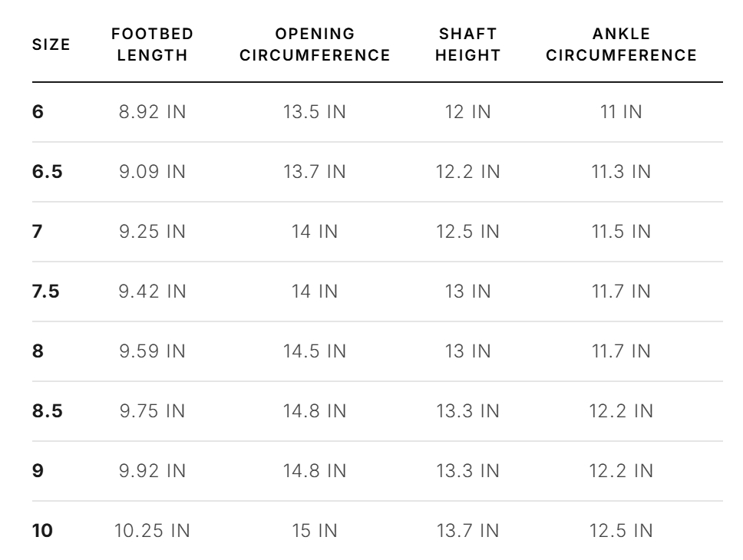Click the SHAFT HEIGHT column header
This screenshot has height=560, width=743.
(x=467, y=44)
